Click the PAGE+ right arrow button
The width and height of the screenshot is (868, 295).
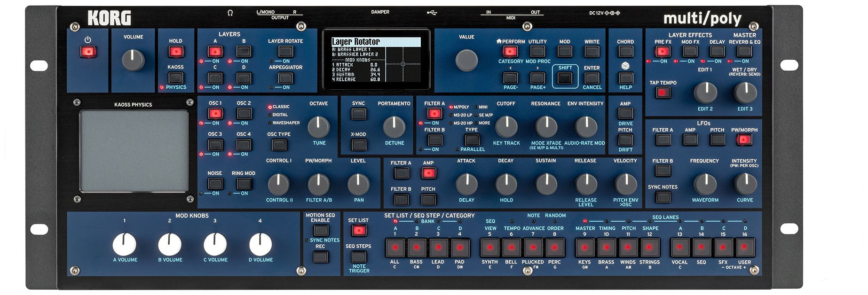pyautogui.click(x=537, y=78)
